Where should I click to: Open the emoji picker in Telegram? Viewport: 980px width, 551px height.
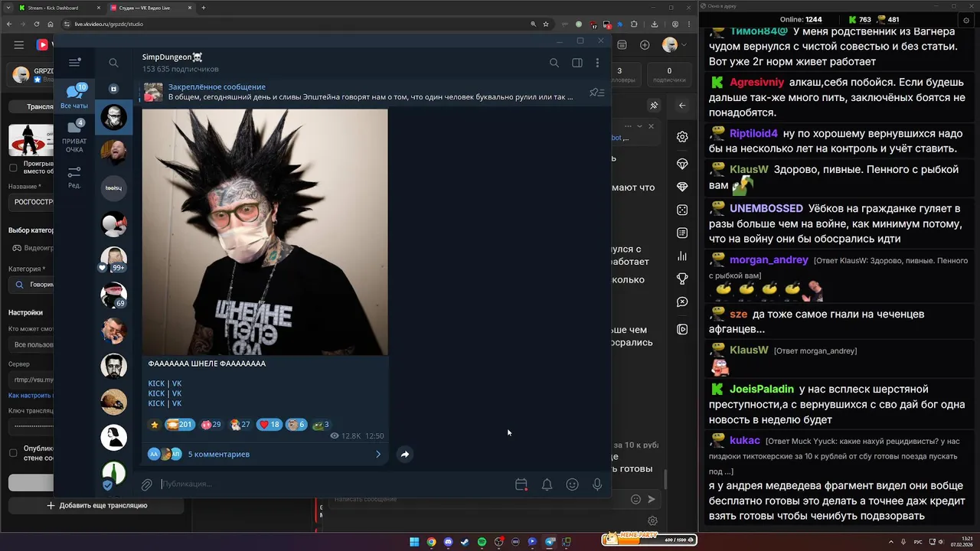click(572, 484)
